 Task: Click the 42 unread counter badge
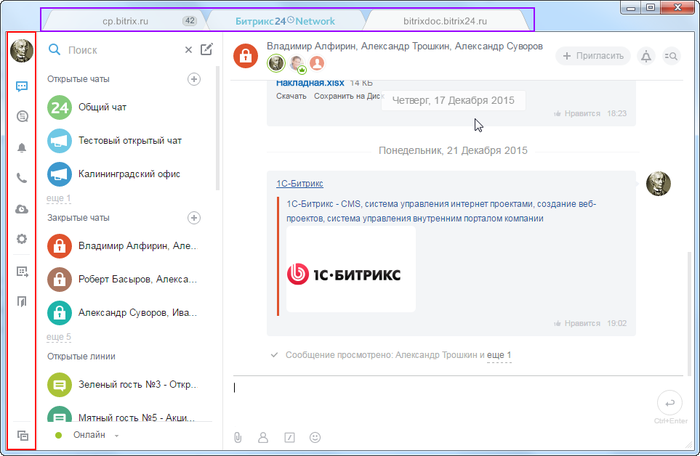pos(189,21)
